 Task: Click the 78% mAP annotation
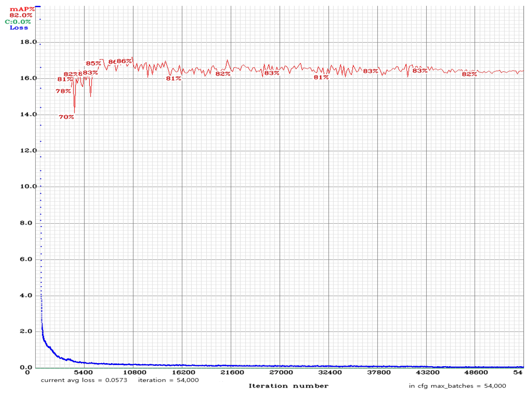[63, 91]
